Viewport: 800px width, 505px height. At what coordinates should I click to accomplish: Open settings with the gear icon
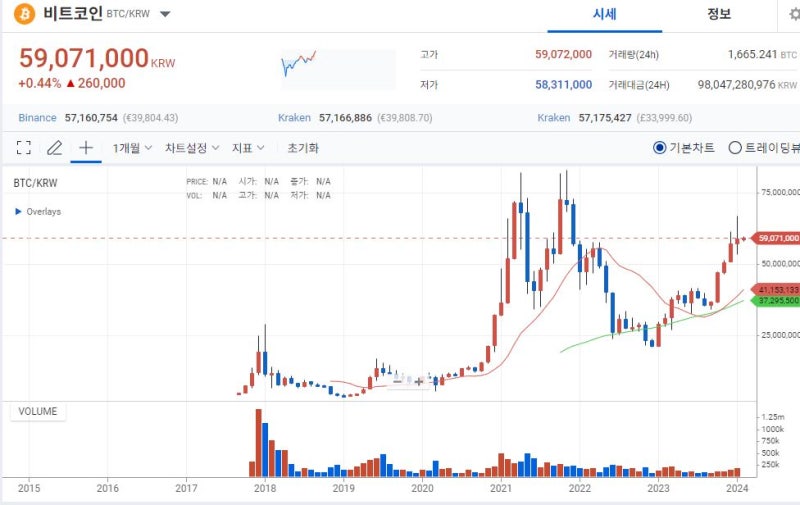pyautogui.click(x=793, y=14)
